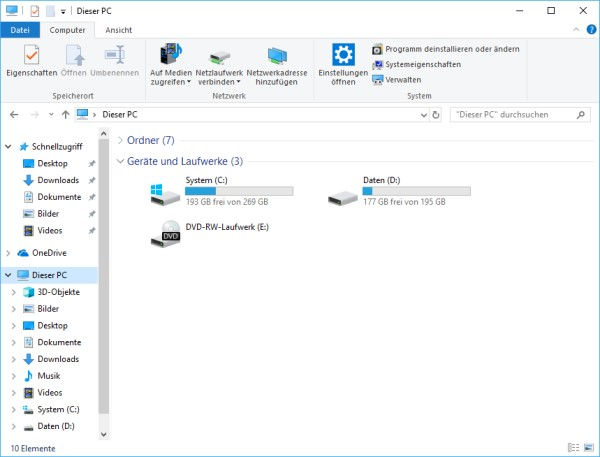Go back with the back arrow
The image size is (600, 457).
pos(14,114)
